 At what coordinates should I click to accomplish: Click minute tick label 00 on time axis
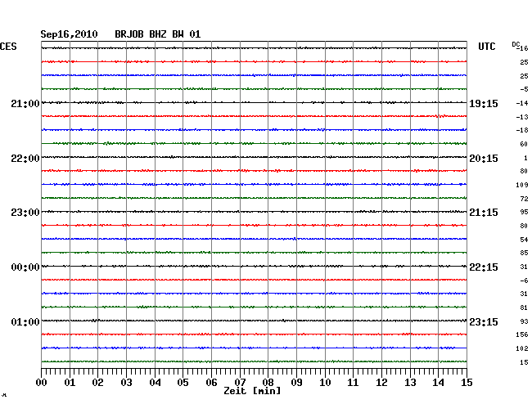(x=42, y=383)
